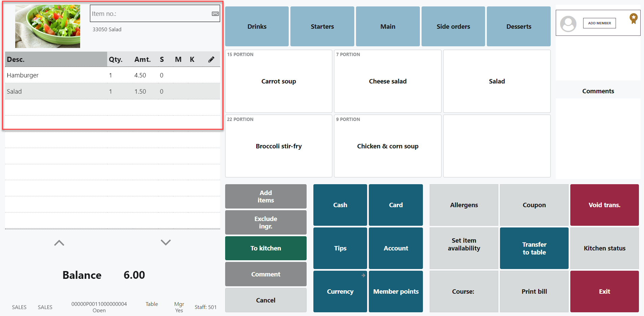The width and height of the screenshot is (644, 316).
Task: Click the salad product image
Action: [x=48, y=26]
